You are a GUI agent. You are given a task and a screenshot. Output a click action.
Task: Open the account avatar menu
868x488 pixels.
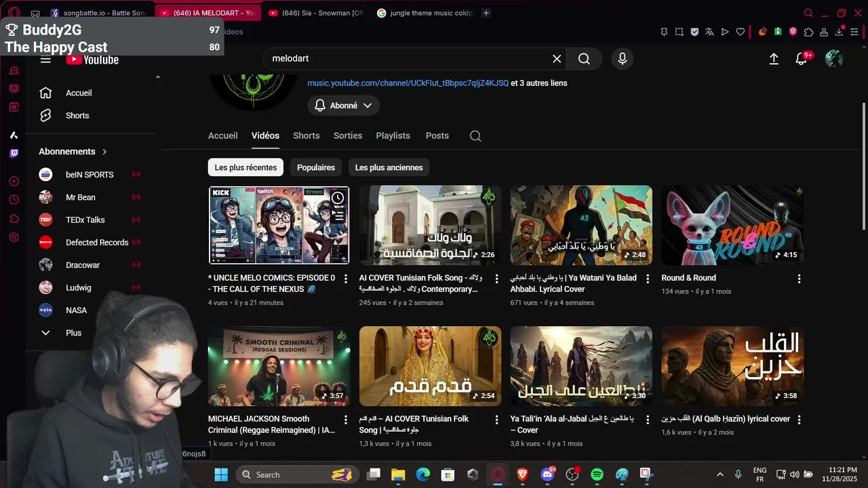tap(834, 59)
